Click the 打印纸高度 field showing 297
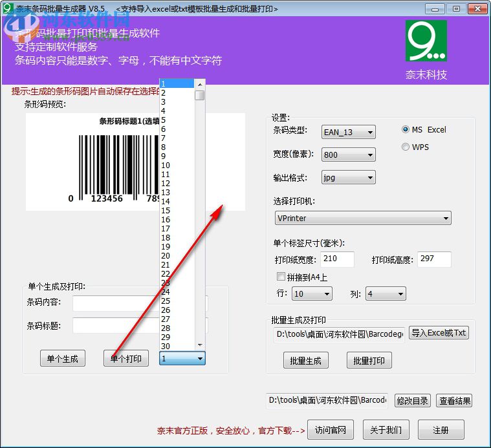This screenshot has height=448, width=491. (x=434, y=259)
